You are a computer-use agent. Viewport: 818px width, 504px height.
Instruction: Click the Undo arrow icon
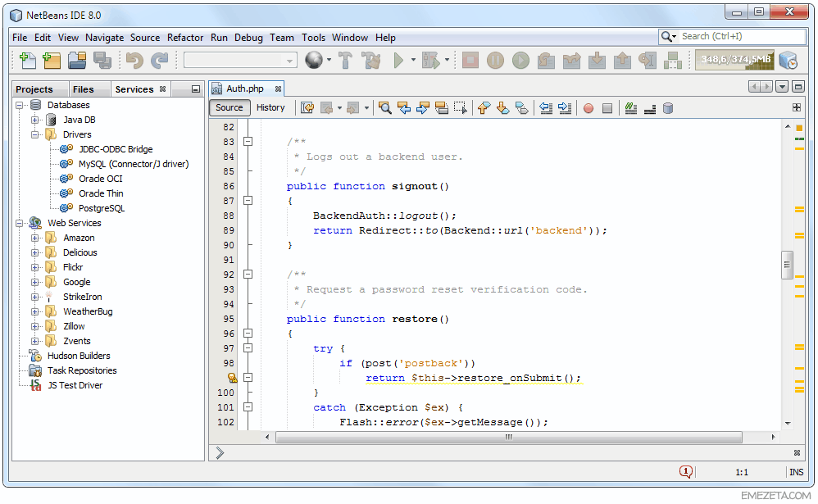click(x=134, y=61)
